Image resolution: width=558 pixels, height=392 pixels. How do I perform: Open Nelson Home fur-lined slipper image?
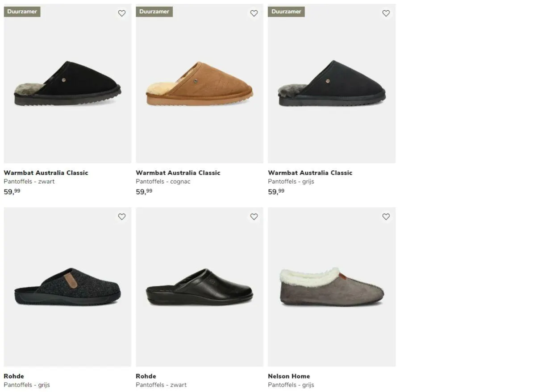(x=332, y=288)
